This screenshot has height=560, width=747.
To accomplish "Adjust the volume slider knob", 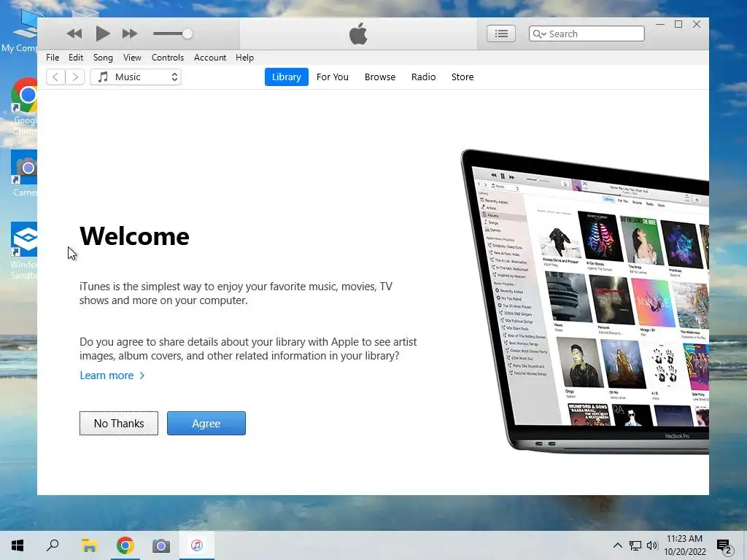I will (187, 34).
